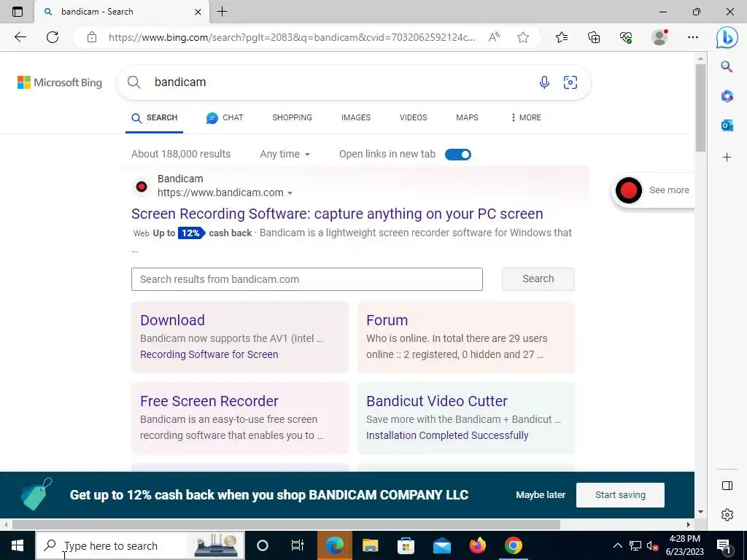Open Read aloud in address bar
The width and height of the screenshot is (747, 560).
point(494,37)
